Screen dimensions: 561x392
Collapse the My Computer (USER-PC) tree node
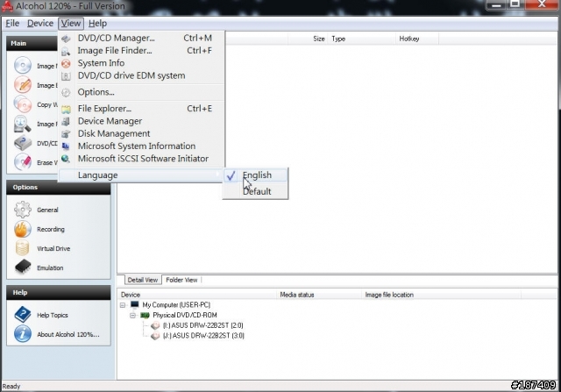[x=123, y=305]
